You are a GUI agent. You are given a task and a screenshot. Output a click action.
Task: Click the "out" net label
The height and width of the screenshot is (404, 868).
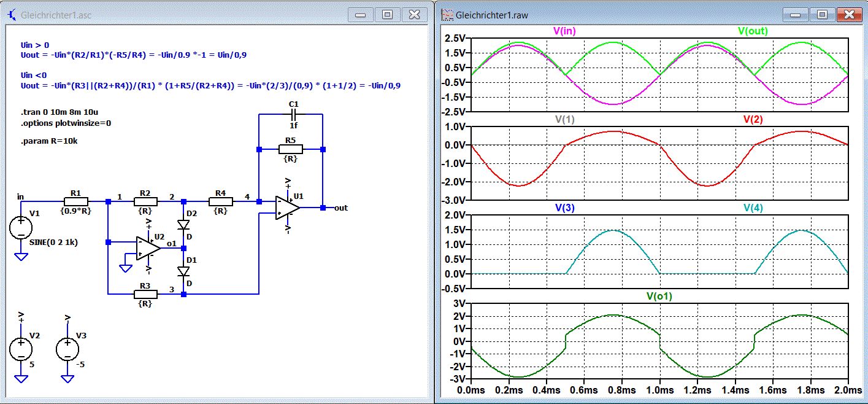click(341, 208)
